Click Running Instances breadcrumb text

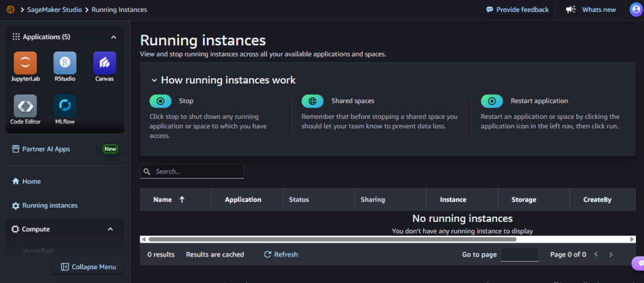point(119,9)
